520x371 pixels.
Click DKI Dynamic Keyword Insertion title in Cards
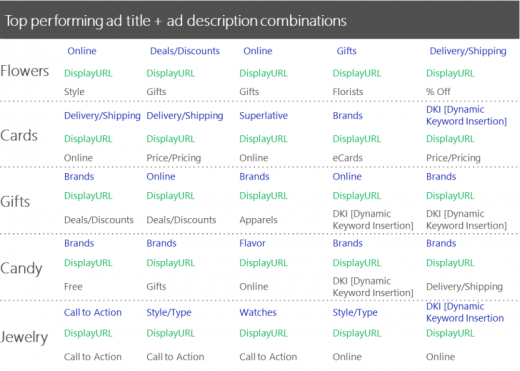coord(466,115)
